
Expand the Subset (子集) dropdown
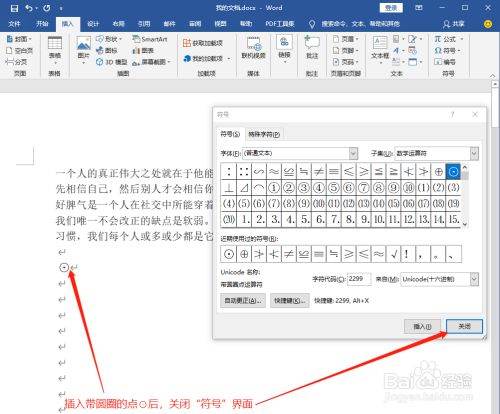point(474,153)
